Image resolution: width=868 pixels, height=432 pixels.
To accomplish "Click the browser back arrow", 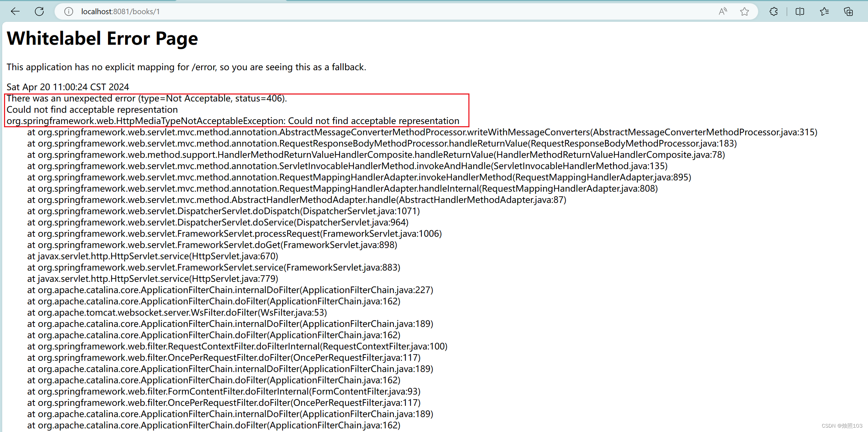I will (x=15, y=12).
